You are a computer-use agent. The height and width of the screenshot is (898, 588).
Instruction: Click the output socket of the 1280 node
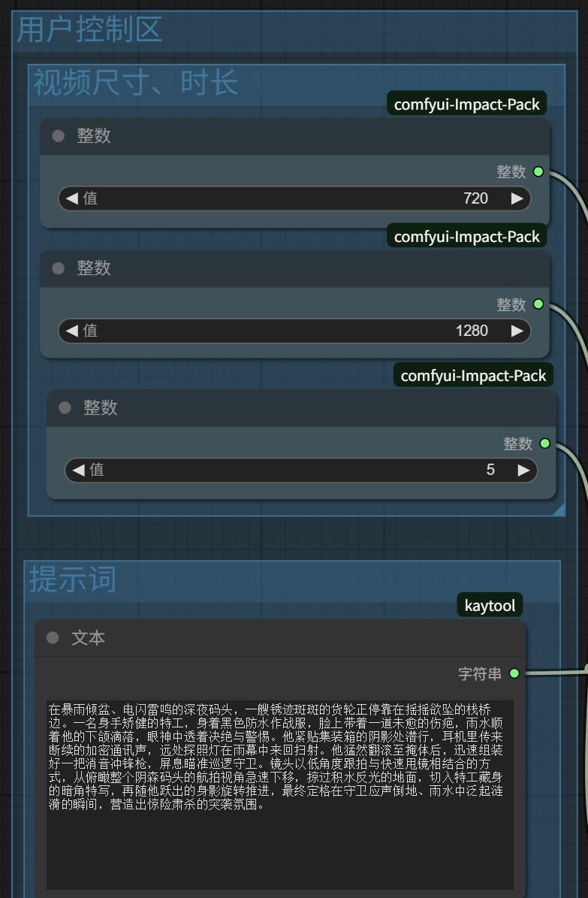(x=538, y=304)
